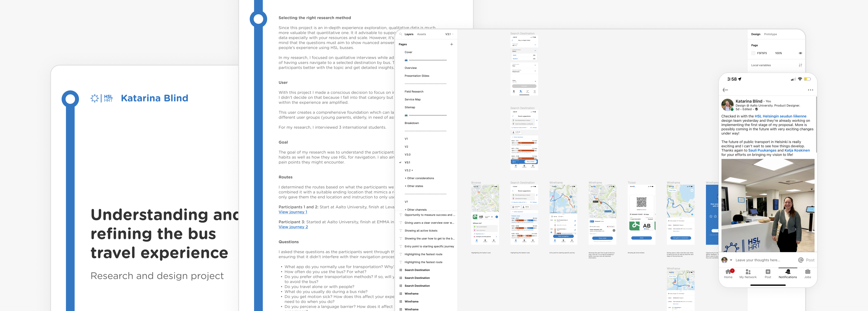Viewport: 868px width, 311px height.
Task: Expand the V3.1 page dropdown in layers header
Action: tap(449, 34)
